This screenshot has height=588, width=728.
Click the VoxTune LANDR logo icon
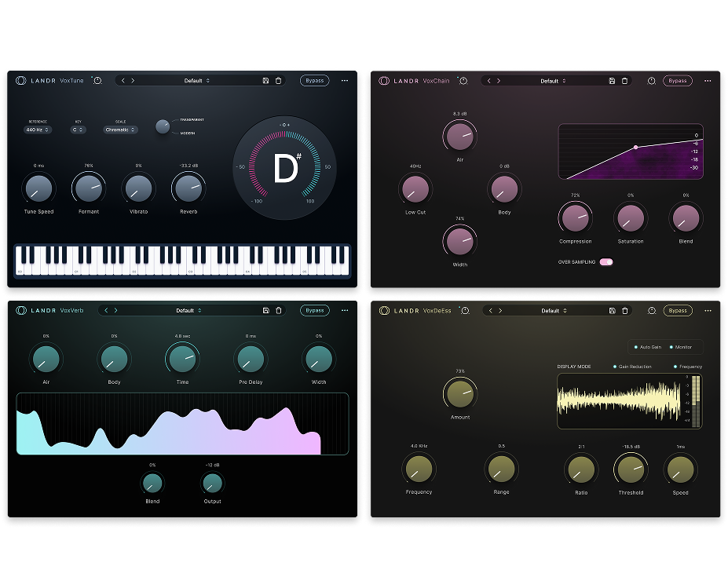point(21,81)
